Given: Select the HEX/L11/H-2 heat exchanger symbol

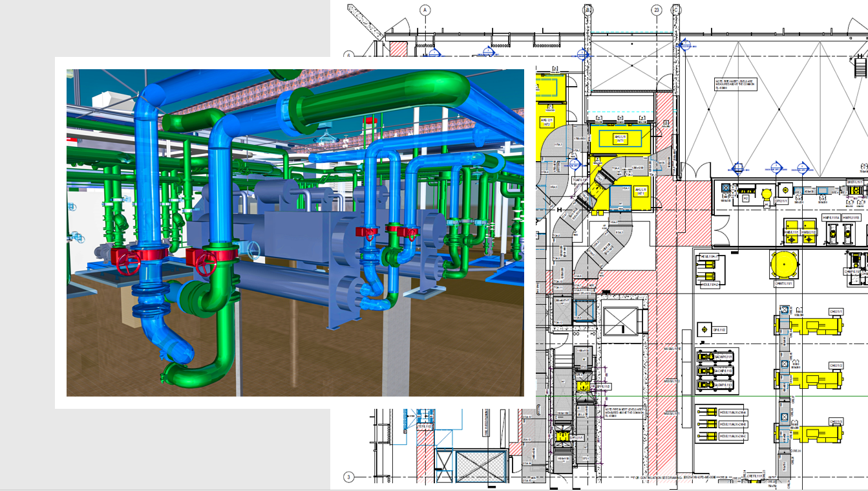Looking at the screenshot, I should click(x=710, y=275).
